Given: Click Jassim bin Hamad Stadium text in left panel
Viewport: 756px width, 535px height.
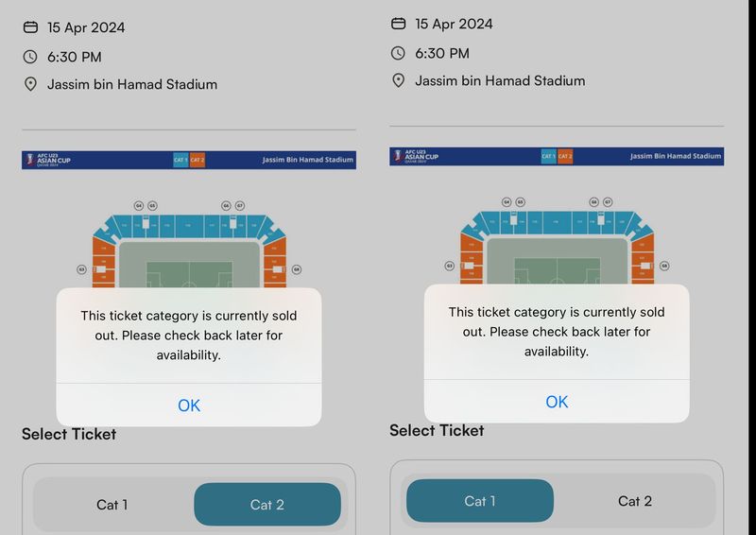Looking at the screenshot, I should click(132, 84).
